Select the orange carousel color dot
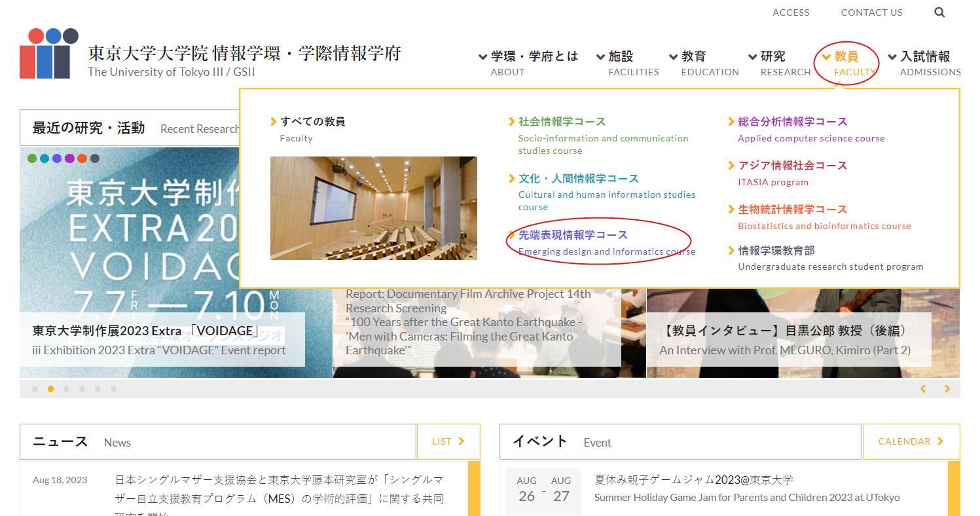Viewport: 980px width, 516px height. [x=82, y=158]
